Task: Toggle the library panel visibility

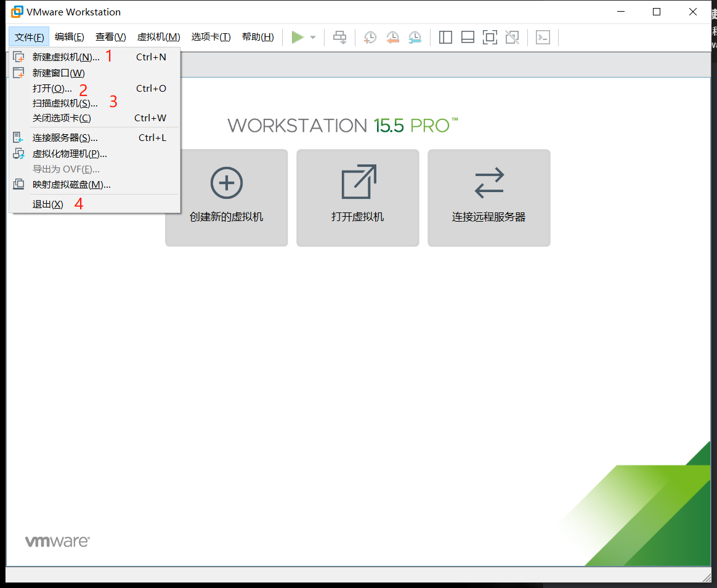Action: pos(445,37)
